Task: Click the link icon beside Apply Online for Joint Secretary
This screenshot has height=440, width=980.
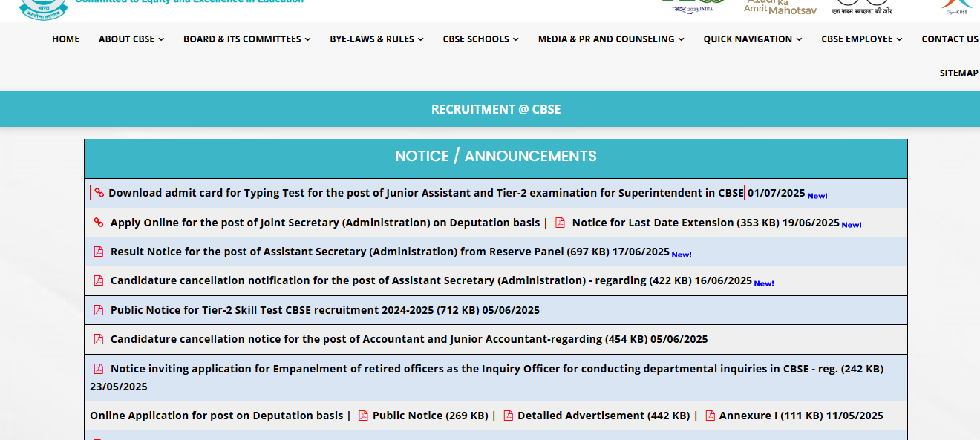Action: (99, 223)
